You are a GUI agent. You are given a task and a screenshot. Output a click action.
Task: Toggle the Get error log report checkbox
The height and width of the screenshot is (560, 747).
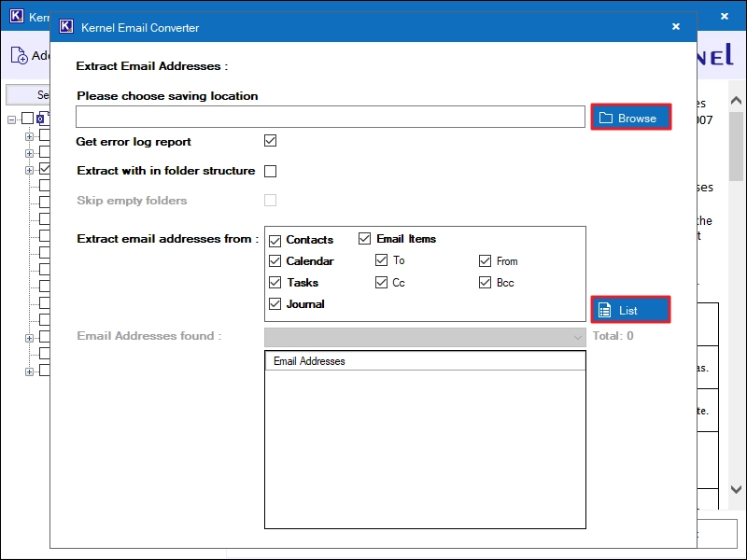click(270, 141)
